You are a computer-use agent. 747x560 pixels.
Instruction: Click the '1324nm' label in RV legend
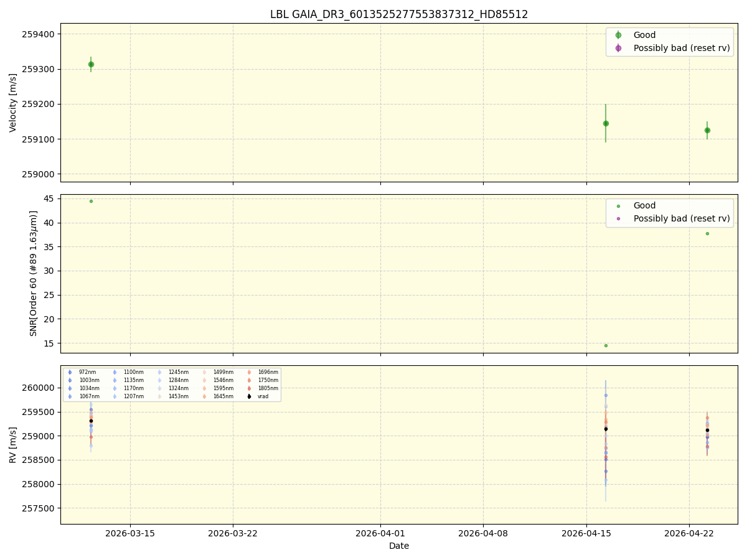point(178,388)
